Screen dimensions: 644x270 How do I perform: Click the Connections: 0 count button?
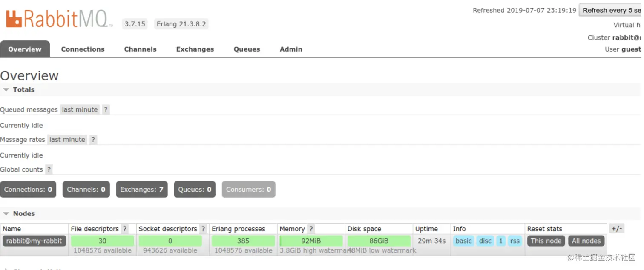[x=28, y=190]
